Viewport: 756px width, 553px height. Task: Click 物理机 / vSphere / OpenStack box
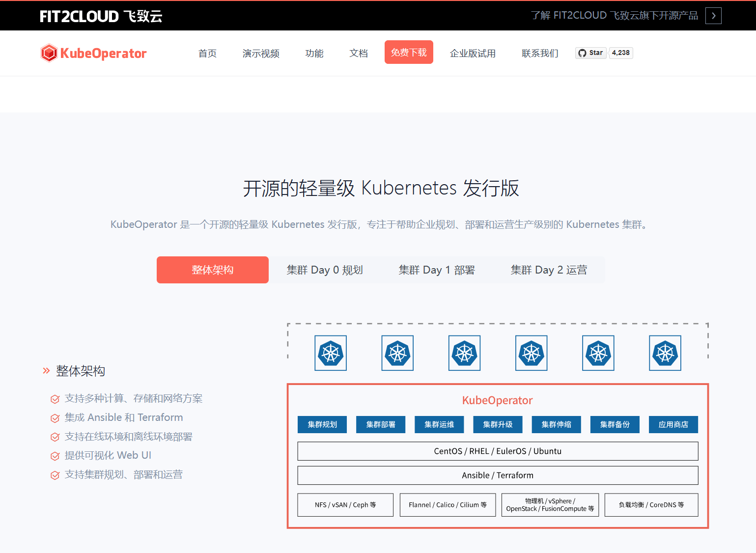click(550, 505)
